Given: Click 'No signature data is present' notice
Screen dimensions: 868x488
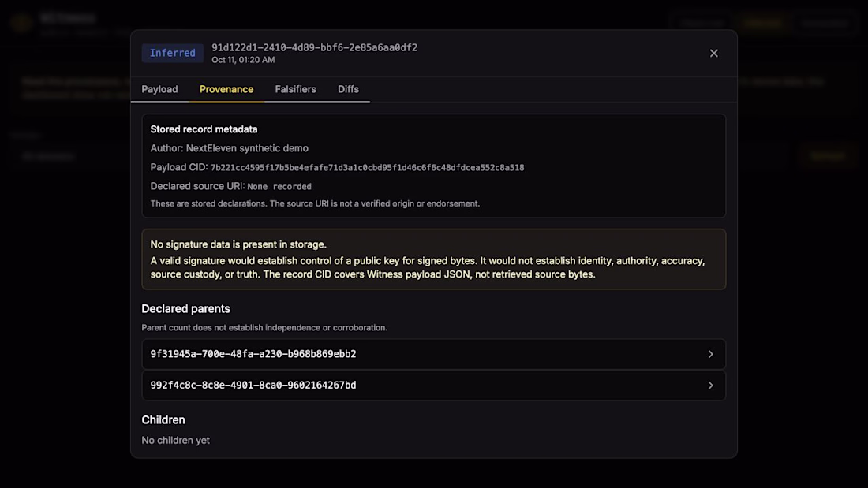Looking at the screenshot, I should click(238, 244).
